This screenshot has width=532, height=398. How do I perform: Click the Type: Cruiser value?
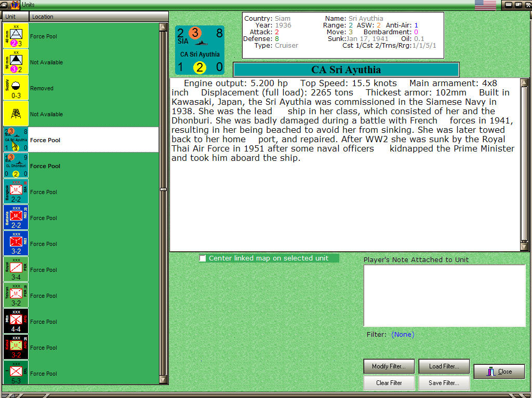[x=286, y=46]
